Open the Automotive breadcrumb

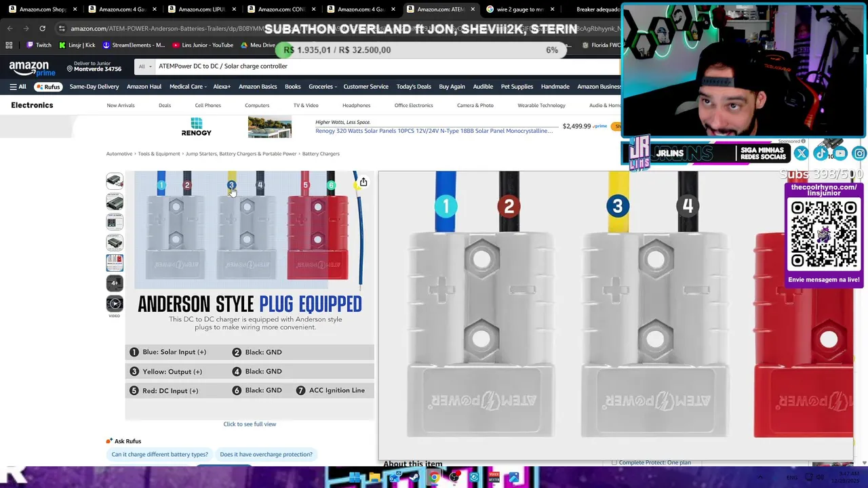tap(119, 154)
